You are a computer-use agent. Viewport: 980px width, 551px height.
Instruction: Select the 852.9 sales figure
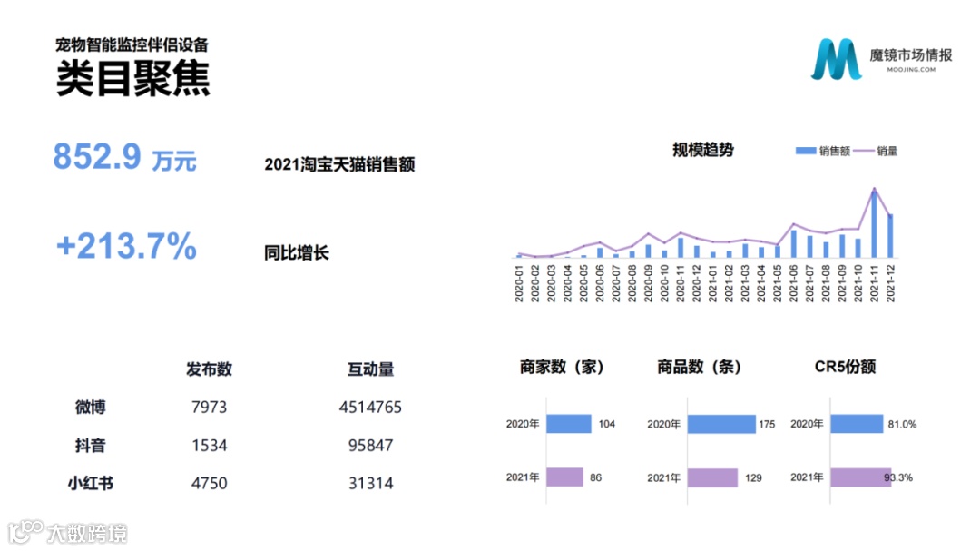pos(97,156)
